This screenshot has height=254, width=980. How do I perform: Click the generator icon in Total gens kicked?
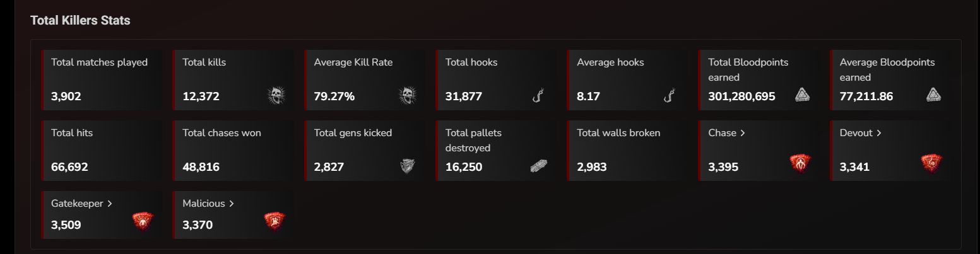[407, 166]
